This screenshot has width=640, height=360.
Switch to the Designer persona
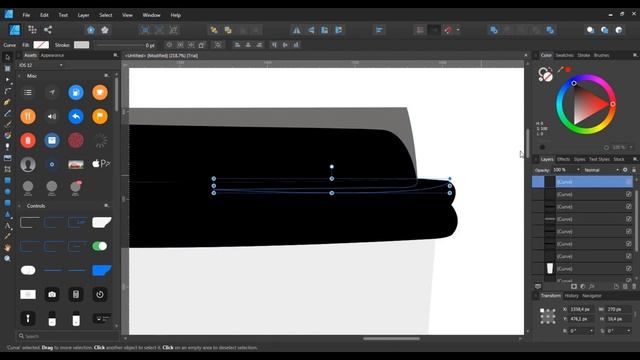click(x=15, y=30)
